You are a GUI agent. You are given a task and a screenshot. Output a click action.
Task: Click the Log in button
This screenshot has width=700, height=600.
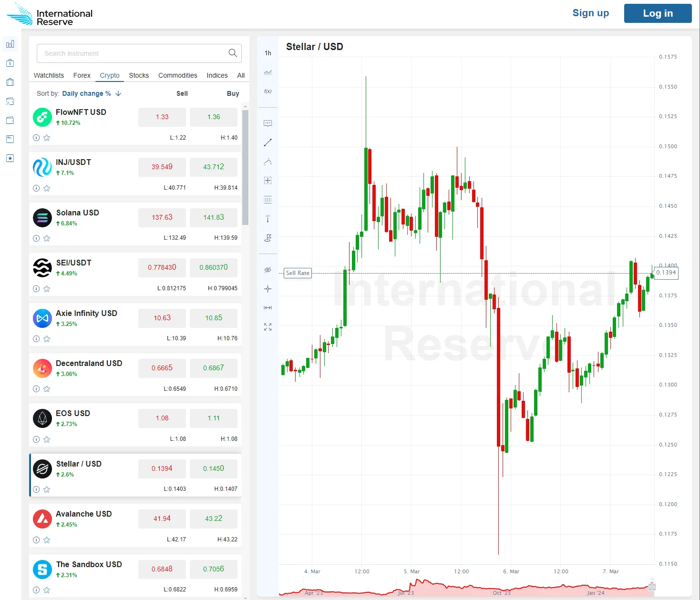pos(658,13)
